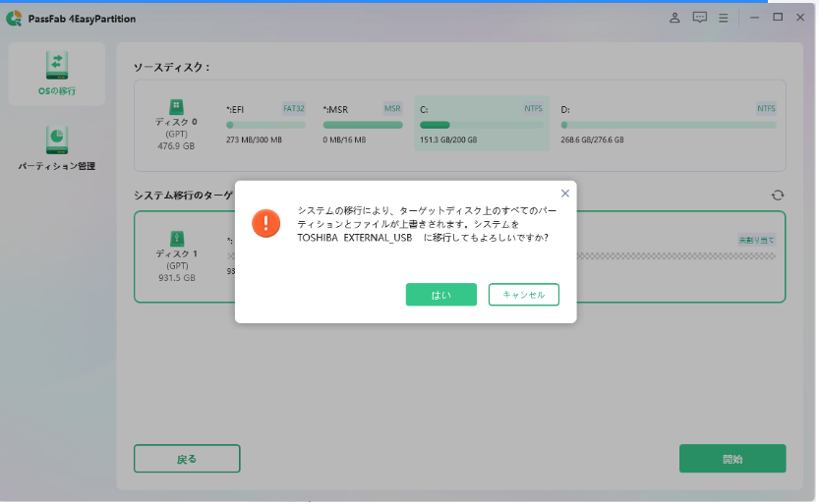Viewport: 819px width, 504px height.
Task: Open the パーティション管理 sidebar section
Action: [x=56, y=148]
